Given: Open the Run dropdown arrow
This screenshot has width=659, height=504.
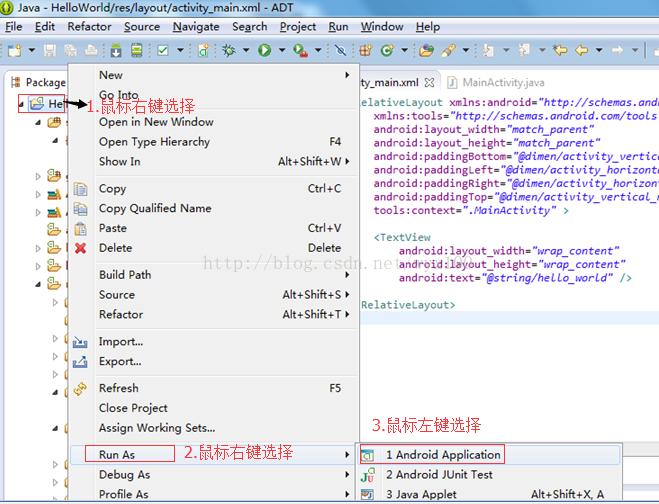Looking at the screenshot, I should coord(282,50).
